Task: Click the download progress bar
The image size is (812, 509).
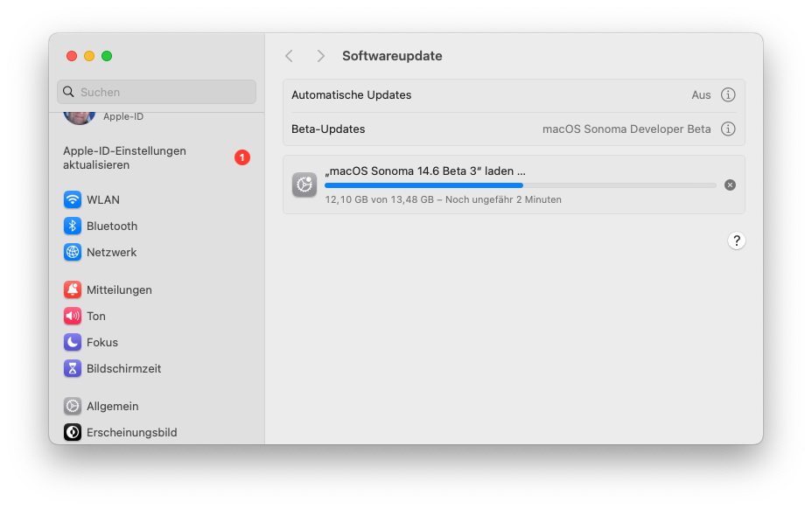Action: coord(520,185)
